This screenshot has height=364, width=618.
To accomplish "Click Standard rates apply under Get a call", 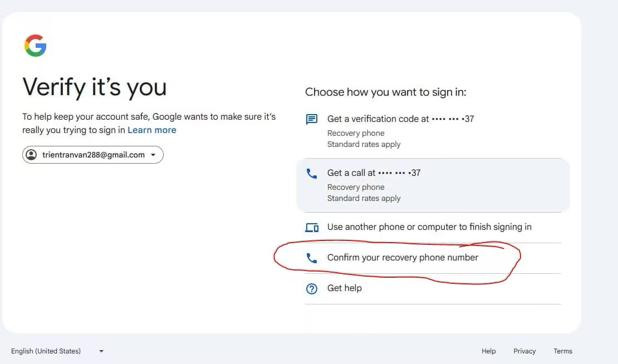I will click(x=364, y=198).
